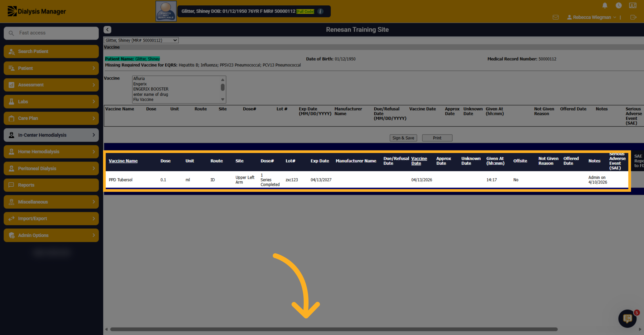Select Afluria in vaccine list
This screenshot has width=644, height=335.
click(x=139, y=78)
